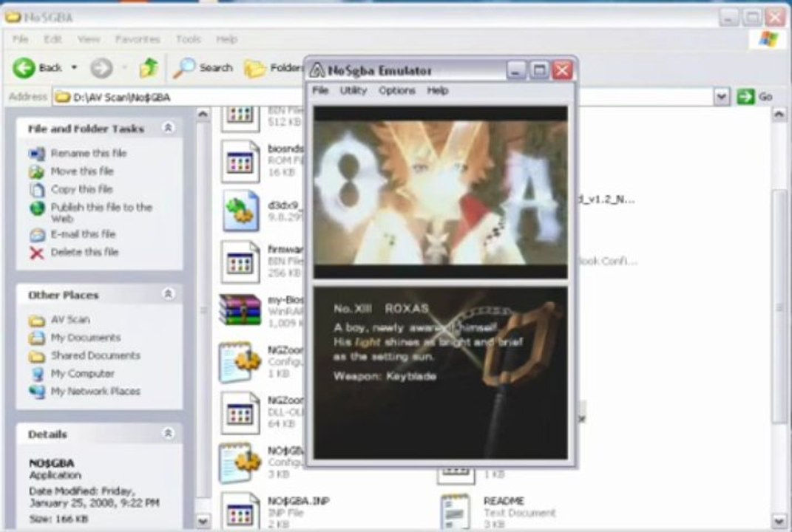Screen dimensions: 792x532
Task: Open the Back button history dropdown arrow
Action: pyautogui.click(x=74, y=67)
